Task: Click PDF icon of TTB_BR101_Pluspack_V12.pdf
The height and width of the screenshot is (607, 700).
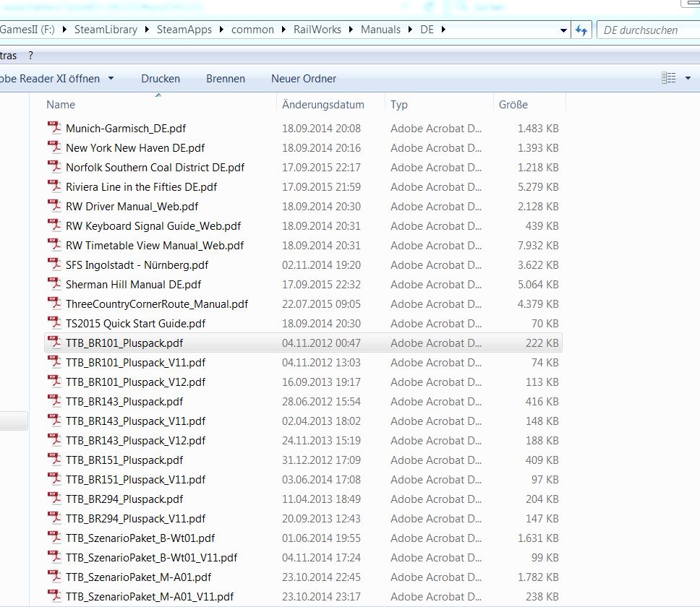Action: [54, 382]
